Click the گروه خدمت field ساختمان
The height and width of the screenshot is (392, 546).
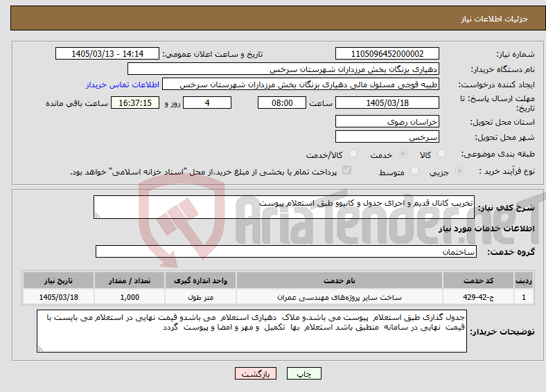pos(286,251)
